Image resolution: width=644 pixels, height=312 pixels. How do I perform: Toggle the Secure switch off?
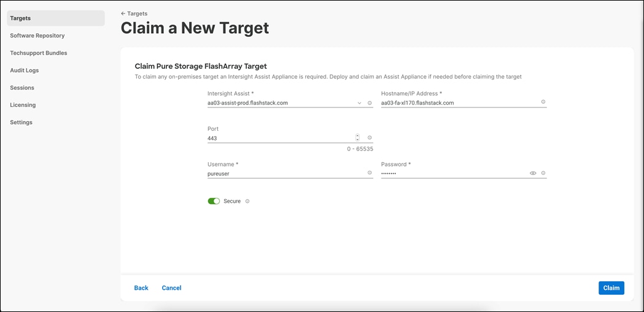pyautogui.click(x=214, y=201)
